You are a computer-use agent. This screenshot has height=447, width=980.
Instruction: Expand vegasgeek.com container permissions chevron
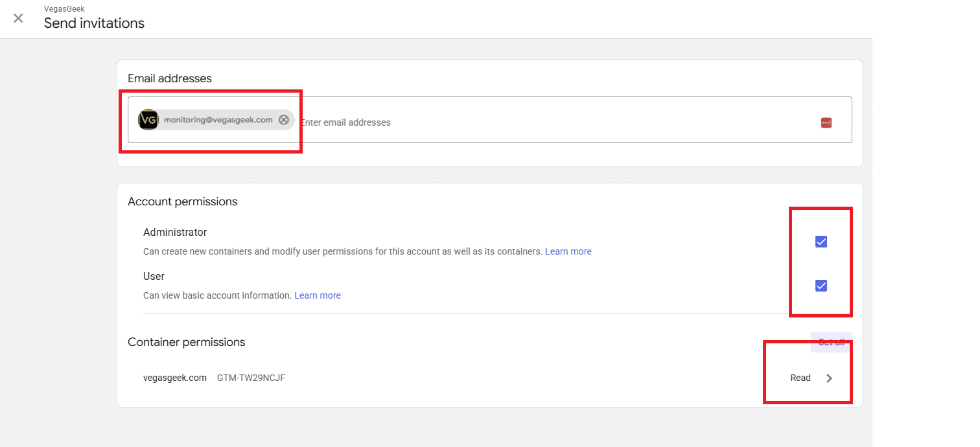pos(829,378)
